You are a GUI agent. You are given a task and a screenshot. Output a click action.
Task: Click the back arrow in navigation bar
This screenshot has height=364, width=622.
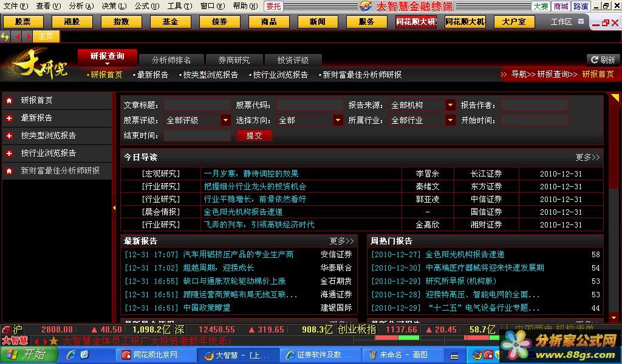(x=18, y=36)
